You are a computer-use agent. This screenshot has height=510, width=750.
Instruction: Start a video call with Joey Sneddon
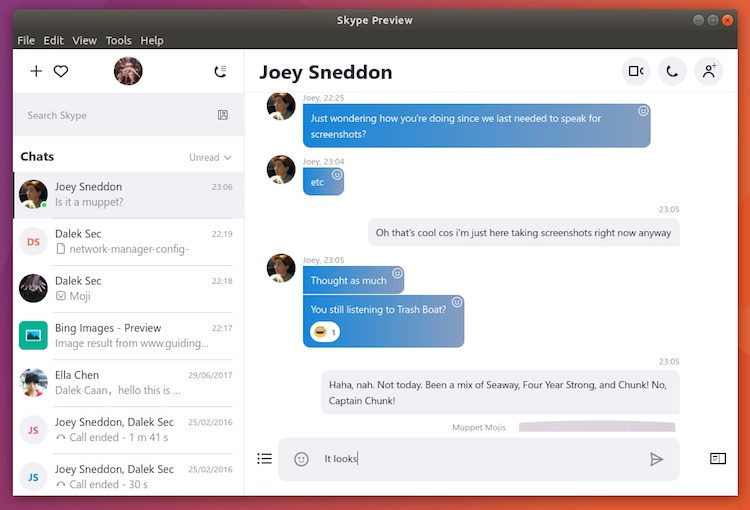635,71
